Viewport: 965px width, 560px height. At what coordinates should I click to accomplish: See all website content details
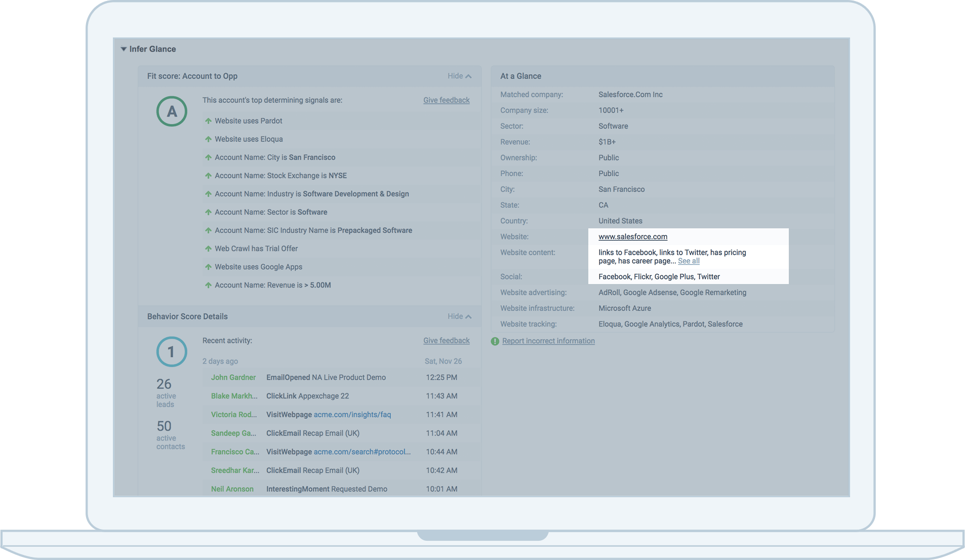pos(689,261)
